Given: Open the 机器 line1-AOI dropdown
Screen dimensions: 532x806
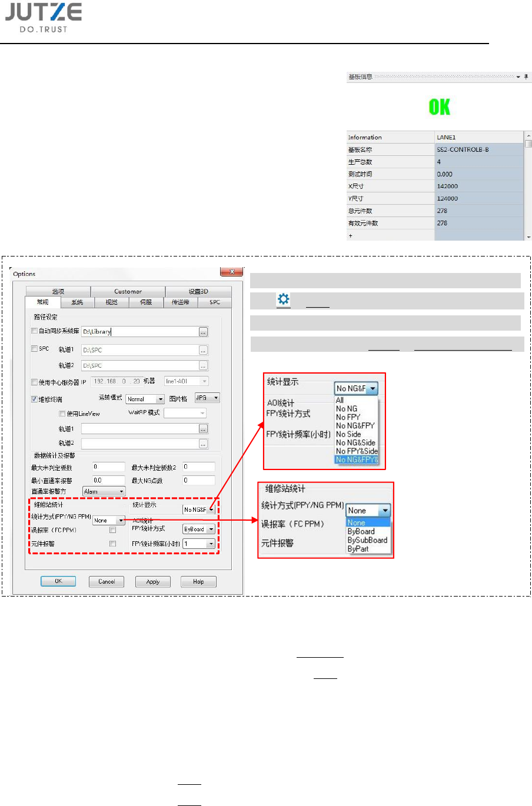Looking at the screenshot, I should coord(186,381).
